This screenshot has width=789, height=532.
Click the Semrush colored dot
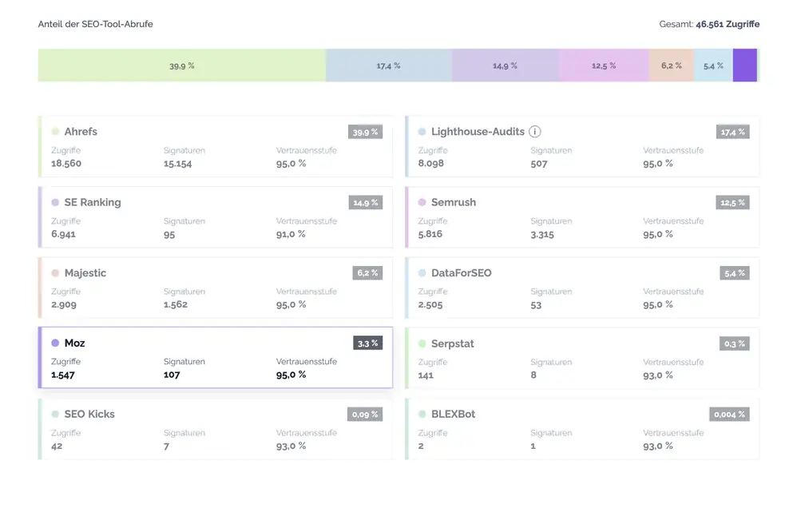click(x=422, y=202)
